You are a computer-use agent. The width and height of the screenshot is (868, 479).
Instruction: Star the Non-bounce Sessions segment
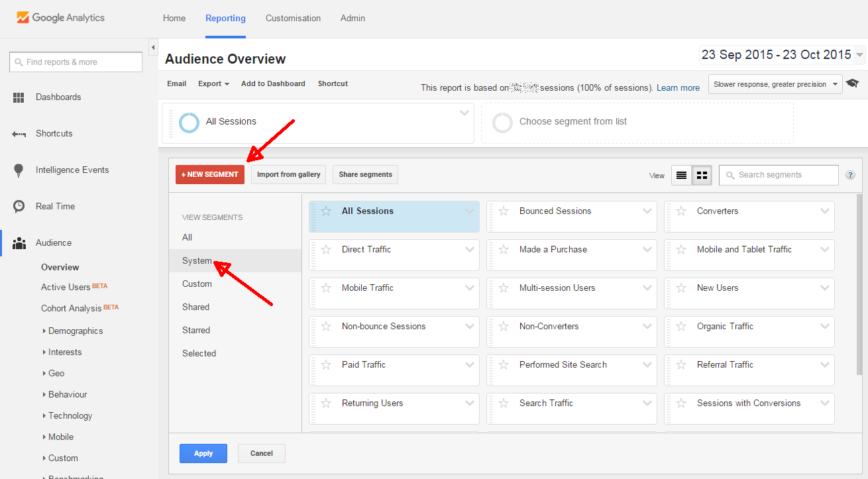click(x=325, y=327)
